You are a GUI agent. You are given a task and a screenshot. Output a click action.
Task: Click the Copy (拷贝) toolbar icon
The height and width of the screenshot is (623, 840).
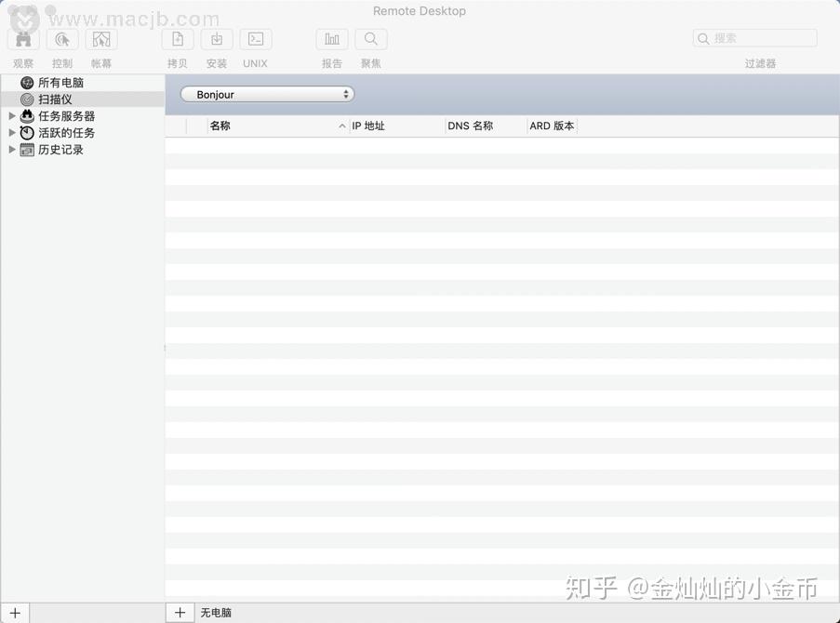pyautogui.click(x=178, y=39)
